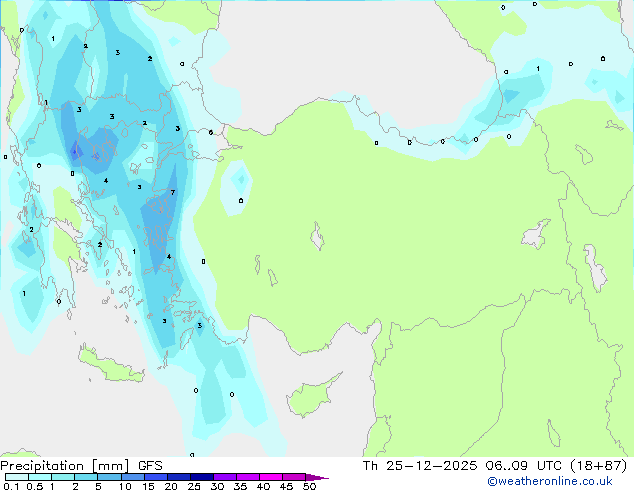Image resolution: width=634 pixels, height=490 pixels.
Task: Click the 'GFS' model label
Action: 150,466
